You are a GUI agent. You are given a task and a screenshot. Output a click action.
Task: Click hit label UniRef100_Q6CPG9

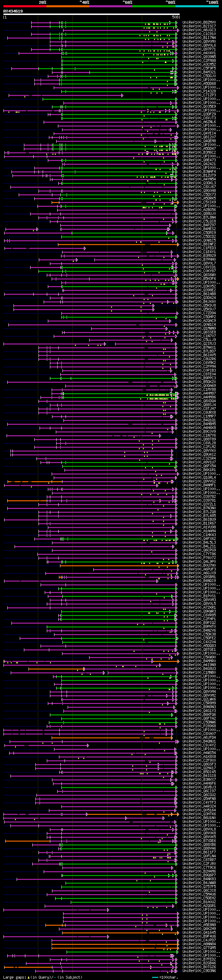(x=199, y=550)
